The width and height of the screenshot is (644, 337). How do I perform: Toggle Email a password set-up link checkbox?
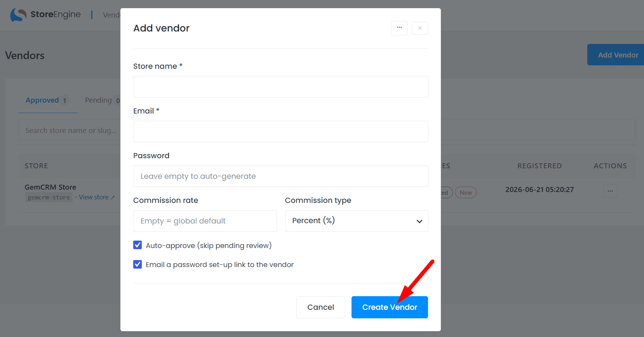pos(138,264)
